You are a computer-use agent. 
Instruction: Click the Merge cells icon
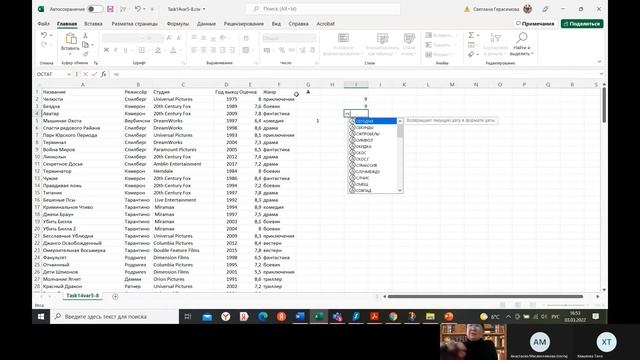click(x=246, y=50)
